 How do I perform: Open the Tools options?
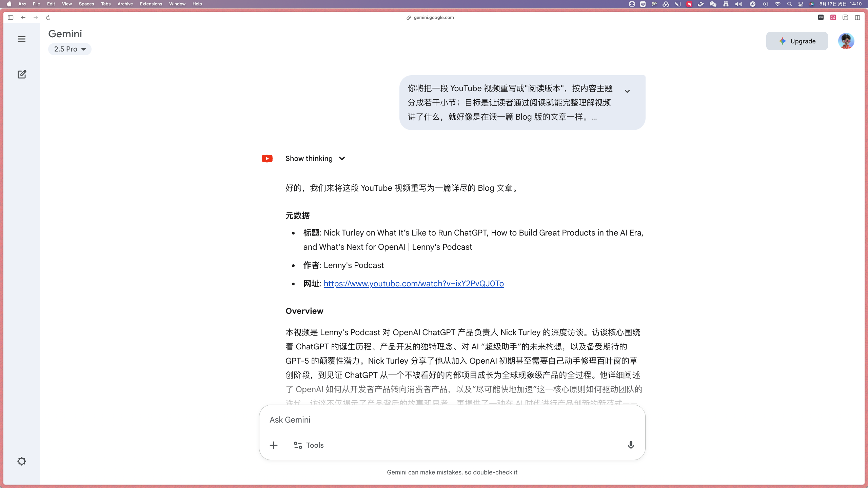click(x=309, y=445)
